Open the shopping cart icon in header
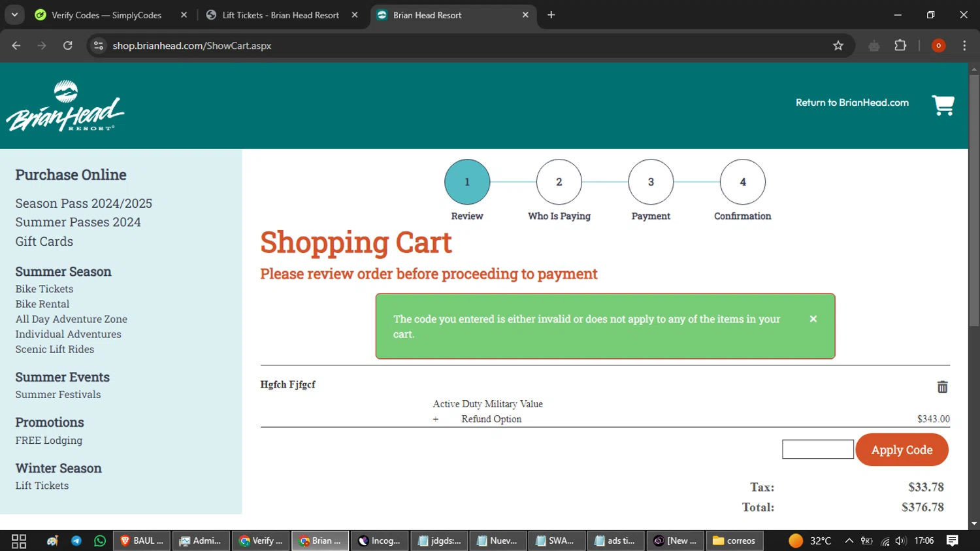Image resolution: width=980 pixels, height=551 pixels. (943, 105)
